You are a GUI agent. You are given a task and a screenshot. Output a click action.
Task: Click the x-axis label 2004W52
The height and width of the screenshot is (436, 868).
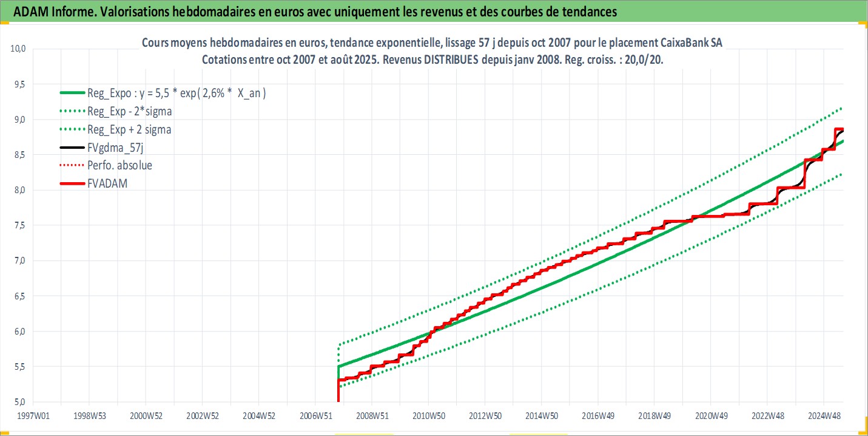(x=258, y=417)
